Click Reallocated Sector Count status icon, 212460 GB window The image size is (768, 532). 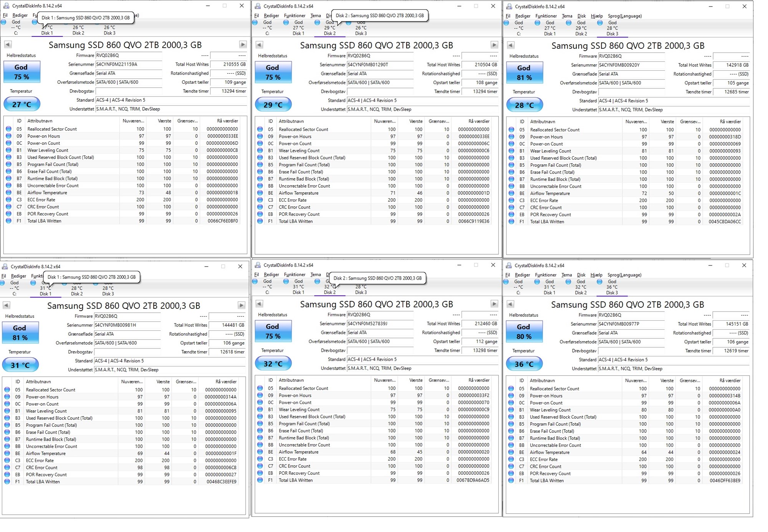click(260, 388)
